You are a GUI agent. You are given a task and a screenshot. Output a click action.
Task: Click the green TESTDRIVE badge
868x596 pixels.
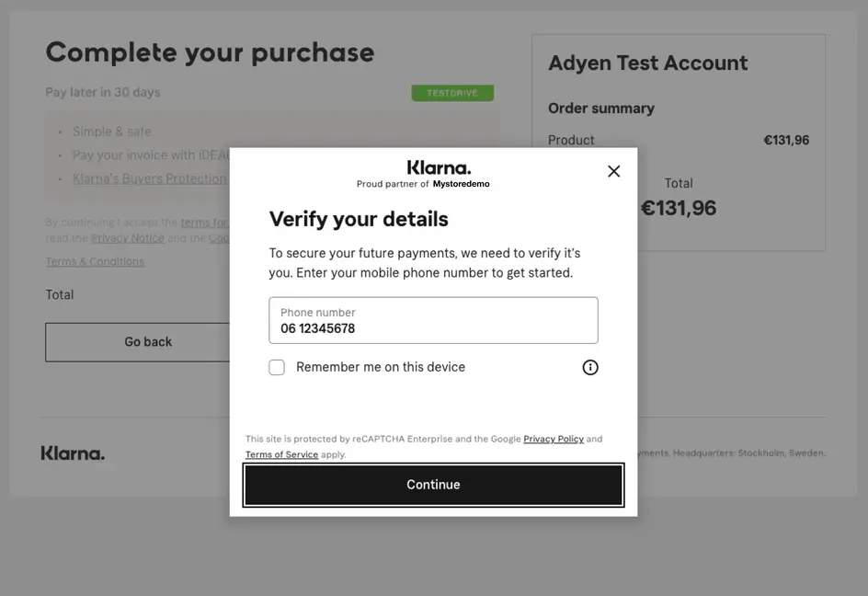click(x=452, y=92)
